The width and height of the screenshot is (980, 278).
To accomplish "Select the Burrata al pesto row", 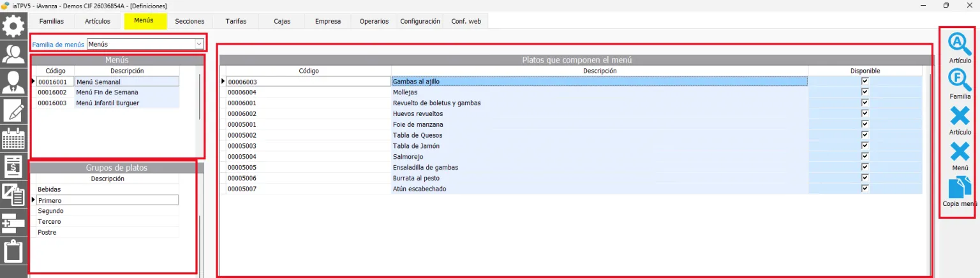I will 574,178.
